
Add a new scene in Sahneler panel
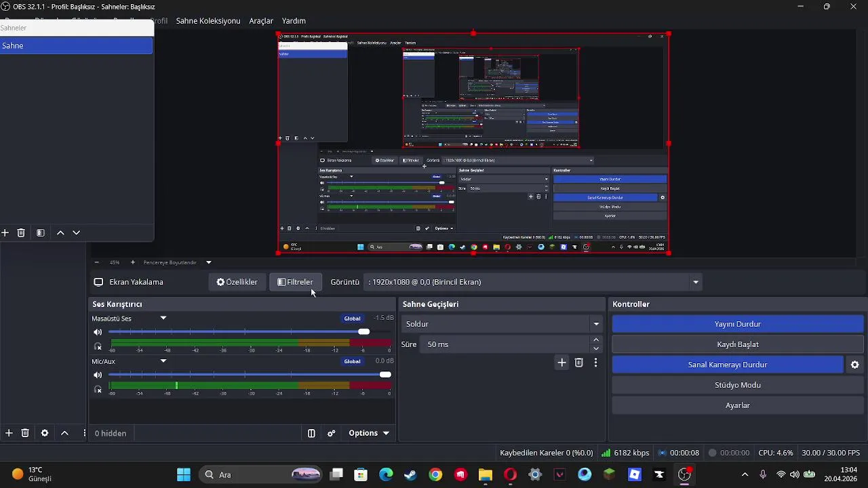pos(5,232)
